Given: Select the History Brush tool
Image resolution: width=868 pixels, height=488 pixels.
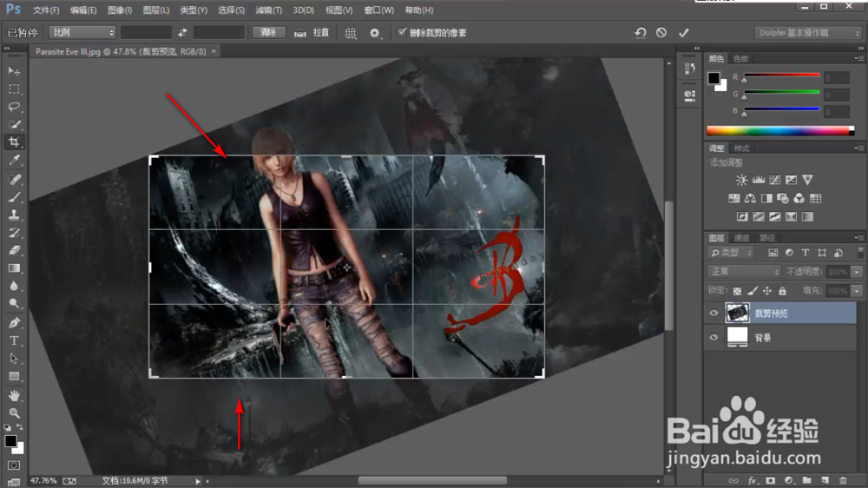Looking at the screenshot, I should pos(14,232).
